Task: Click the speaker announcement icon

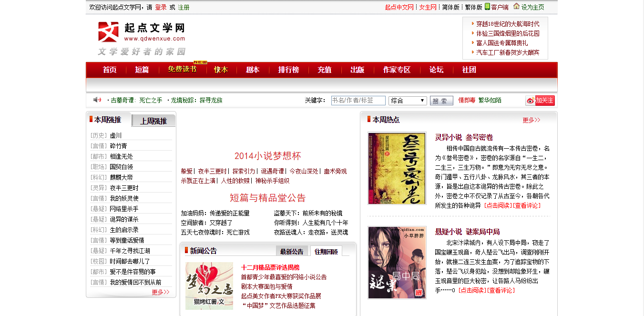Action: click(97, 100)
